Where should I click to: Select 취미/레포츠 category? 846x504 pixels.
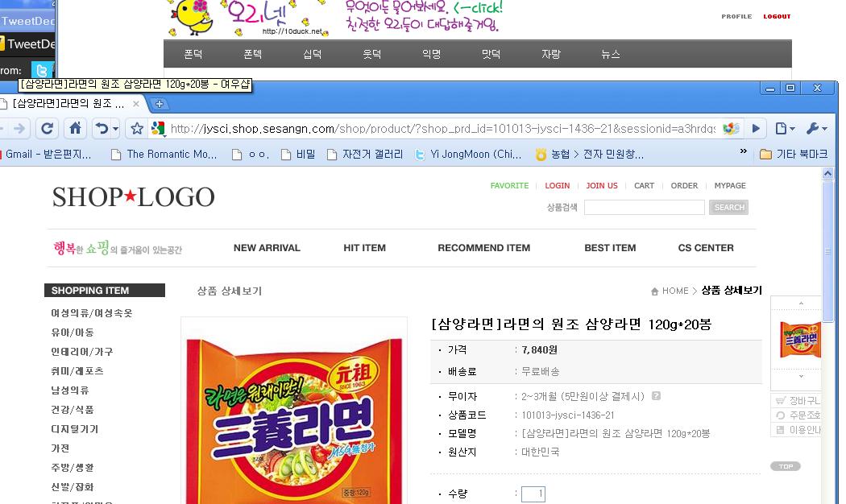(x=77, y=371)
